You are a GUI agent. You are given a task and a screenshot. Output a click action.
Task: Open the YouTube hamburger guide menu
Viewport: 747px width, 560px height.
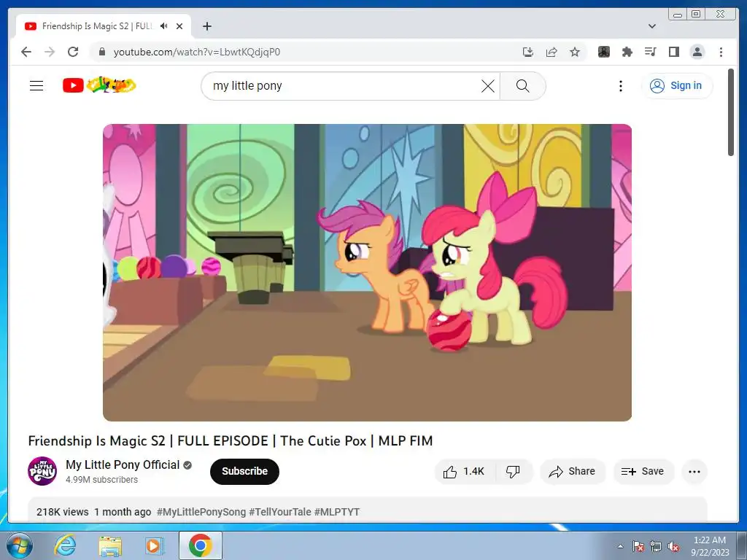(36, 86)
